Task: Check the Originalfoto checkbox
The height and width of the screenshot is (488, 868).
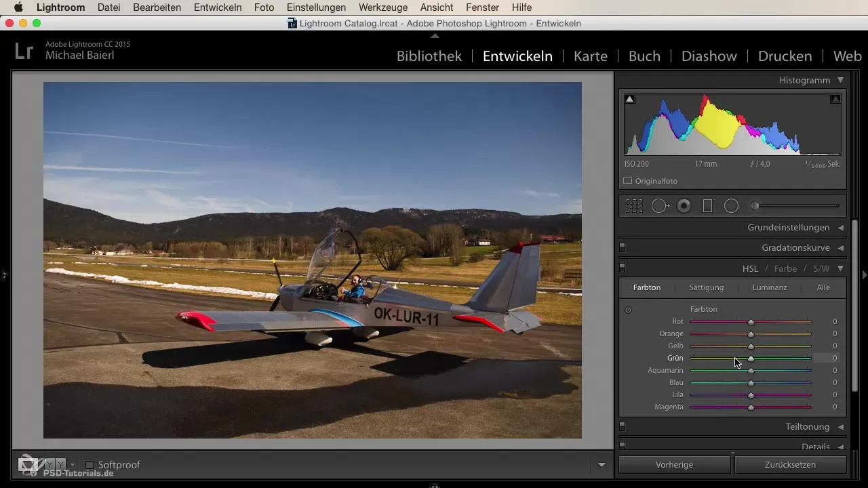Action: [x=628, y=181]
